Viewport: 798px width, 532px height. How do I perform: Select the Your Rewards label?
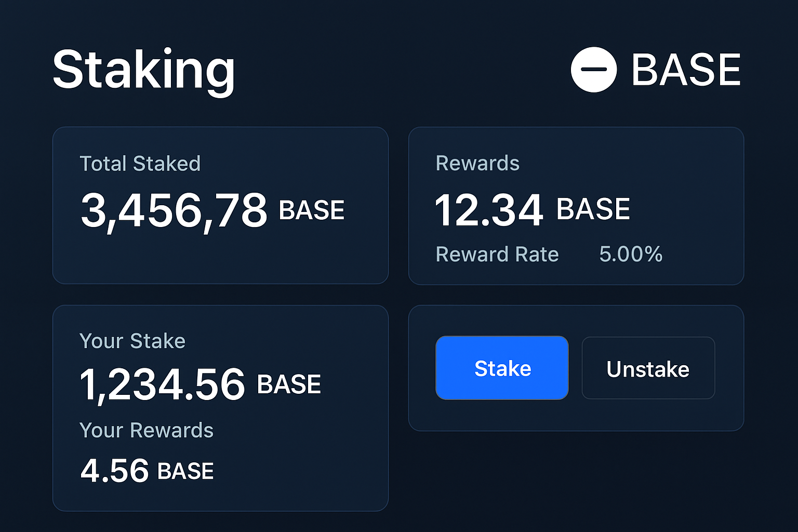(x=146, y=430)
